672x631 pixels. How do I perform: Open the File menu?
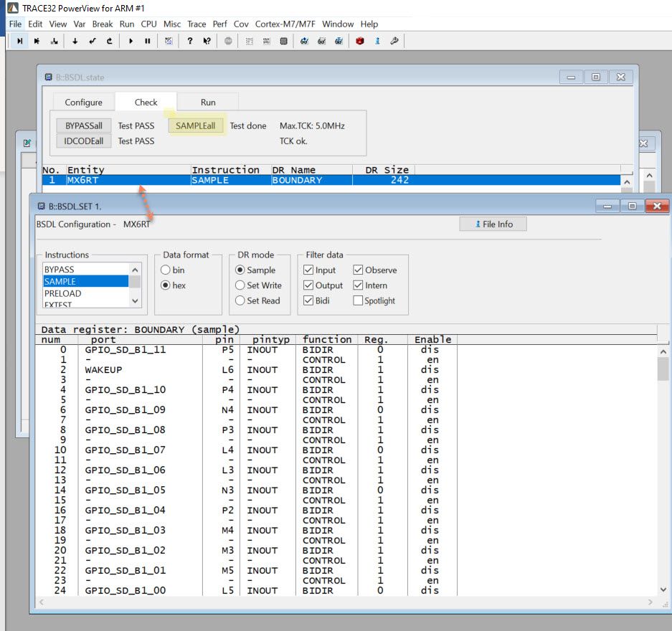pos(16,24)
